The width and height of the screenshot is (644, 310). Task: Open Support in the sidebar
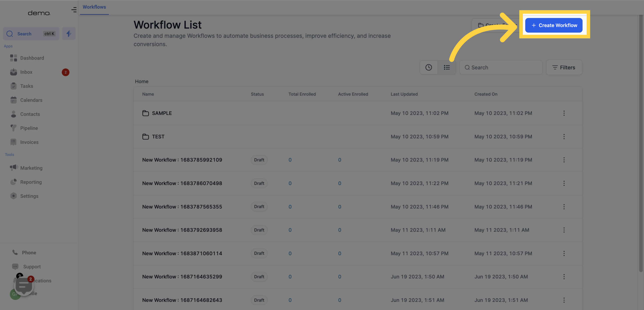pyautogui.click(x=32, y=266)
